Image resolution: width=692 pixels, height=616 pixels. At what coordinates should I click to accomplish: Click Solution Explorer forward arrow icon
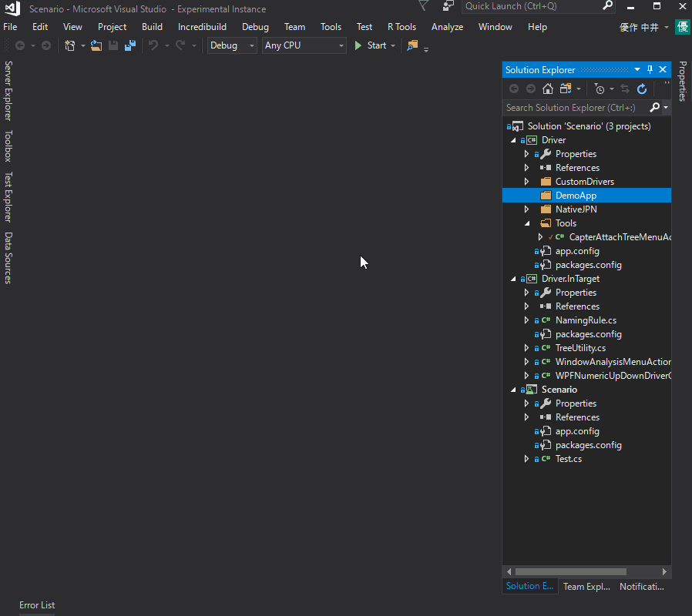click(531, 89)
